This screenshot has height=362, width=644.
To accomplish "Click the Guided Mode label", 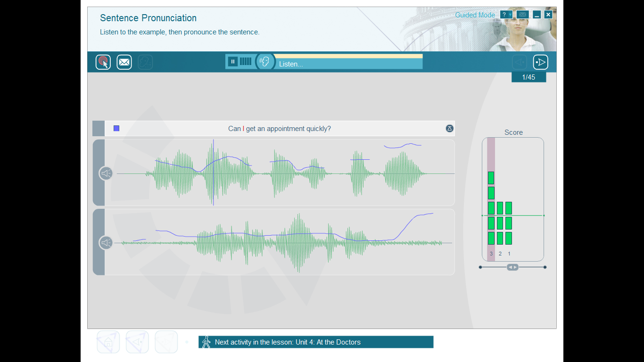I will 475,15.
